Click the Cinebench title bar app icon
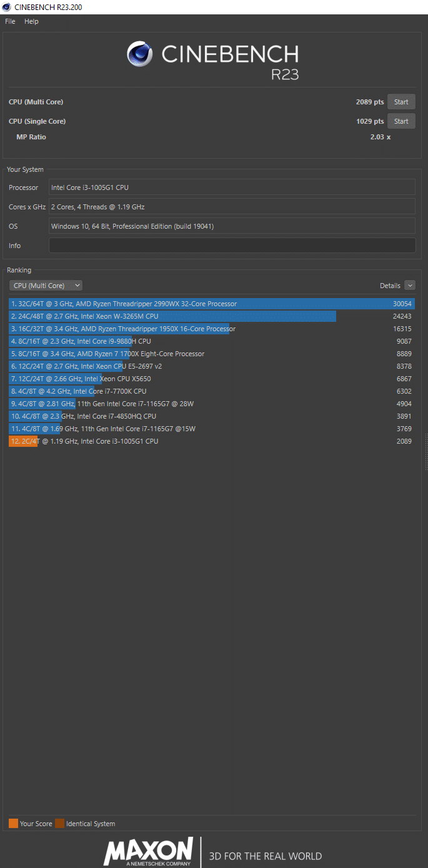Viewport: 428px width, 868px height. tap(6, 7)
